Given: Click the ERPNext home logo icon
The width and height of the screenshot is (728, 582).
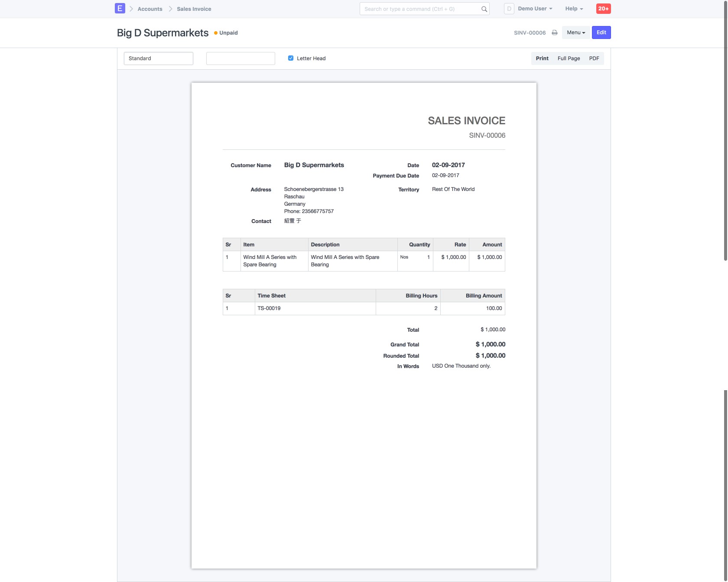Looking at the screenshot, I should (x=120, y=9).
